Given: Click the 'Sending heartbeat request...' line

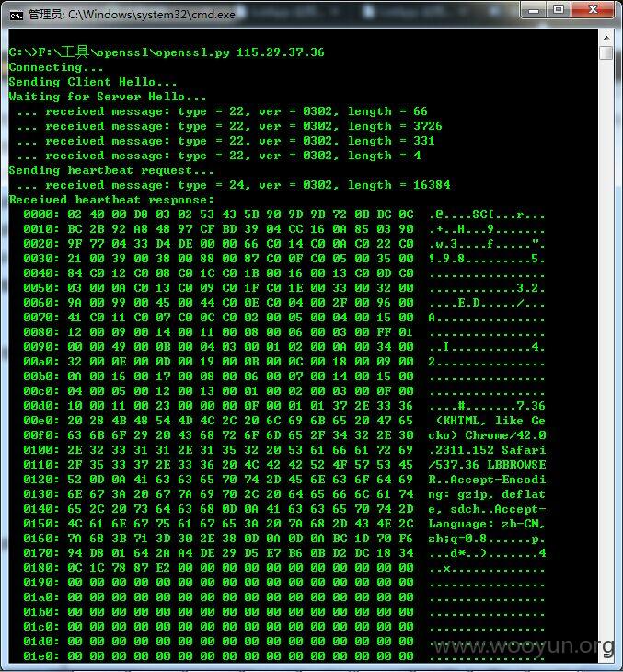Looking at the screenshot, I should (111, 170).
